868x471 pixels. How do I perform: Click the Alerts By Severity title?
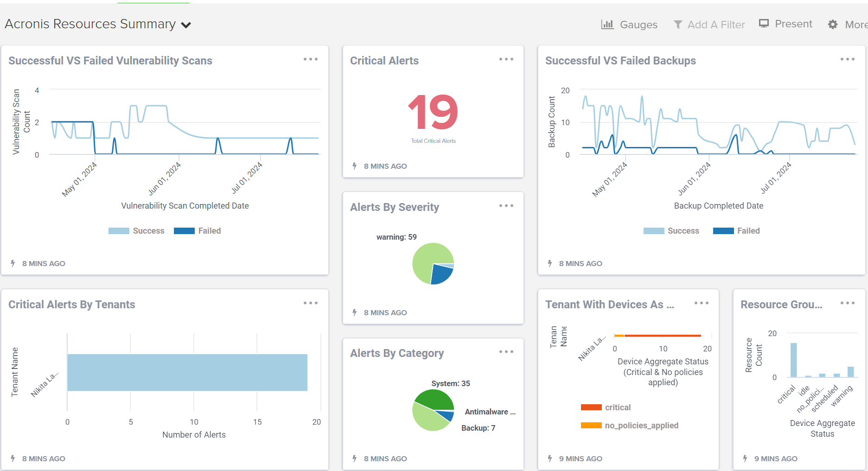pos(395,207)
